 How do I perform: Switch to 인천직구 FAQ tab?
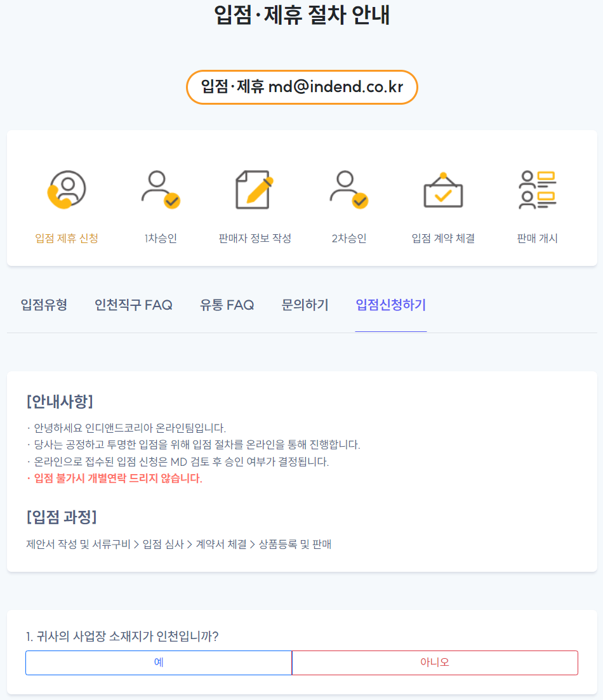coord(133,305)
